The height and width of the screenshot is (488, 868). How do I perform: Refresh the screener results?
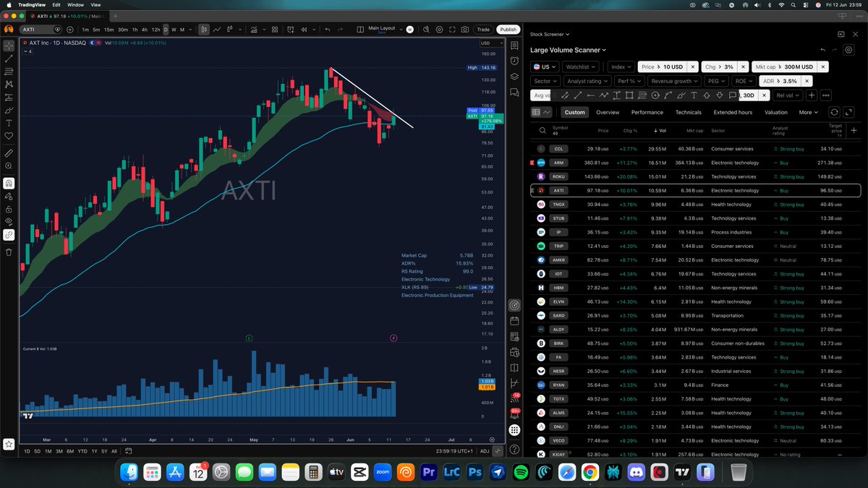(834, 112)
